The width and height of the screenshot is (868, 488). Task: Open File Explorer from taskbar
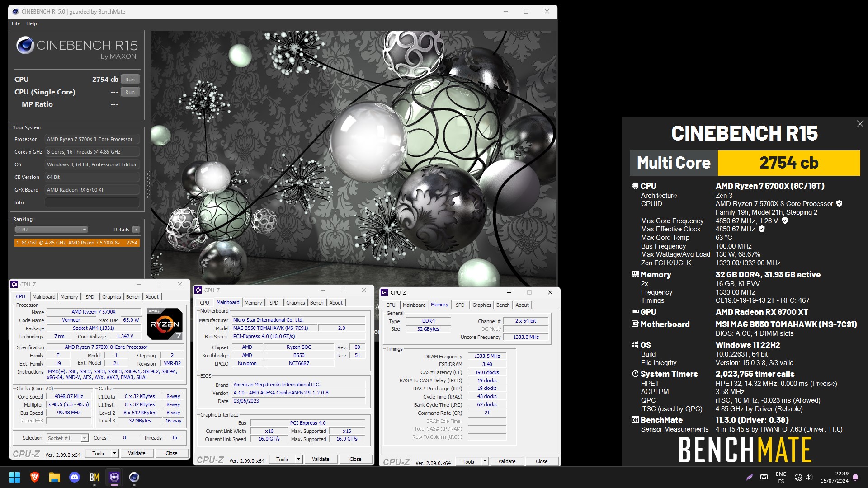coord(55,477)
